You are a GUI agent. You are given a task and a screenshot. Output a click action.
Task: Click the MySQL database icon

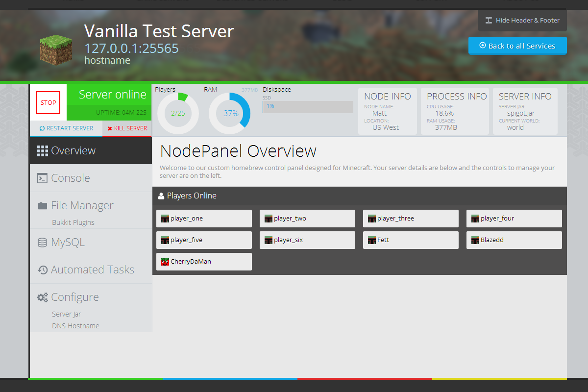[43, 243]
